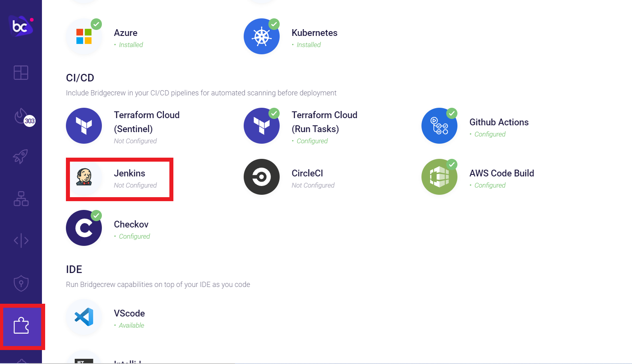Click the VScode logo icon
This screenshot has height=364, width=632.
(84, 317)
